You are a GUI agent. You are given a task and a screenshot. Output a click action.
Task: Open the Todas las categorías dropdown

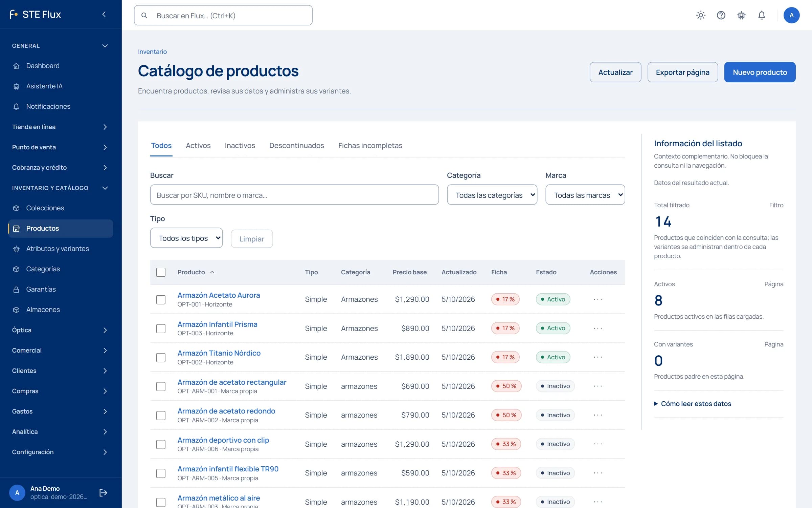point(492,195)
